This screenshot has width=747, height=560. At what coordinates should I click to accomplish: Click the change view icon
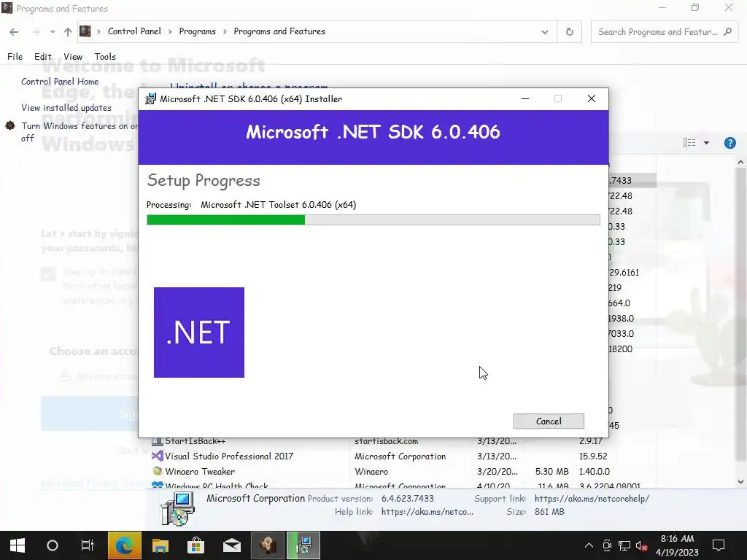[x=689, y=143]
